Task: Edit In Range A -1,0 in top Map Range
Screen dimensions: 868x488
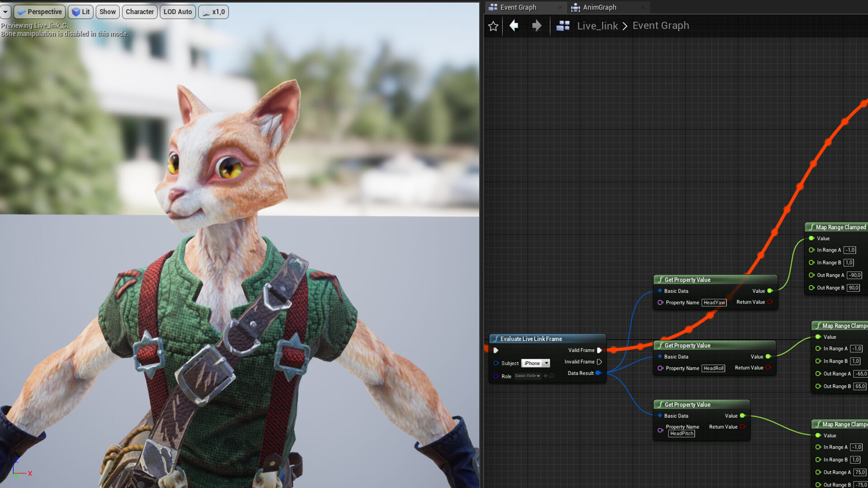Action: click(x=849, y=250)
